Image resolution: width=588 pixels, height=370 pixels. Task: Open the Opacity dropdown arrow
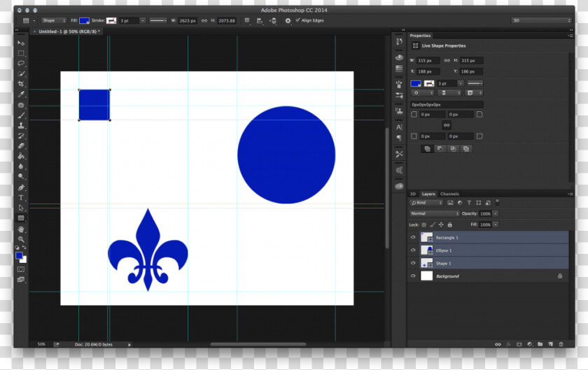tap(496, 214)
